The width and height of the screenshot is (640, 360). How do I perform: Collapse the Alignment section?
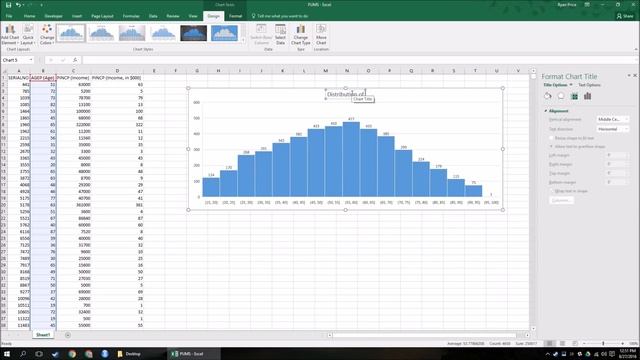[x=546, y=111]
